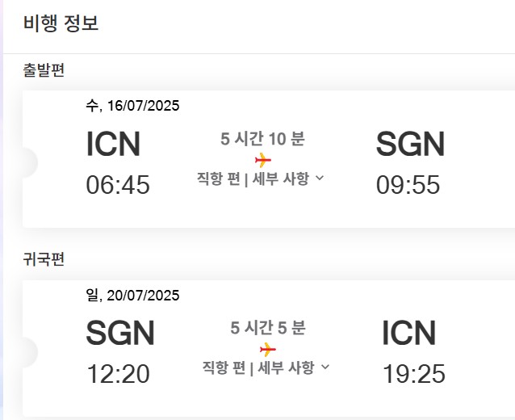The image size is (515, 420).
Task: Click the 09:55 arrival time
Action: 408,185
